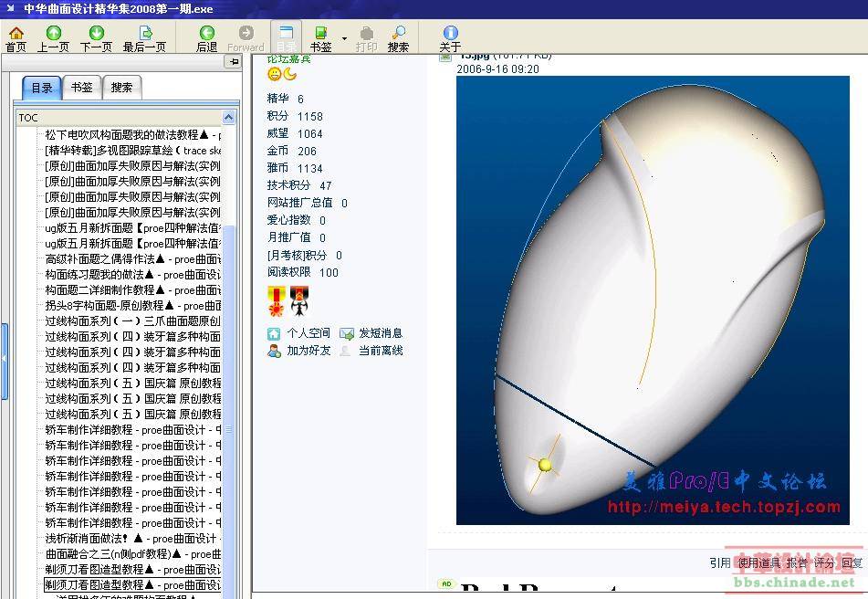This screenshot has width=868, height=599.
Task: Select 剃须刀看图造型教程 highlighted TOC entry
Action: 132,585
